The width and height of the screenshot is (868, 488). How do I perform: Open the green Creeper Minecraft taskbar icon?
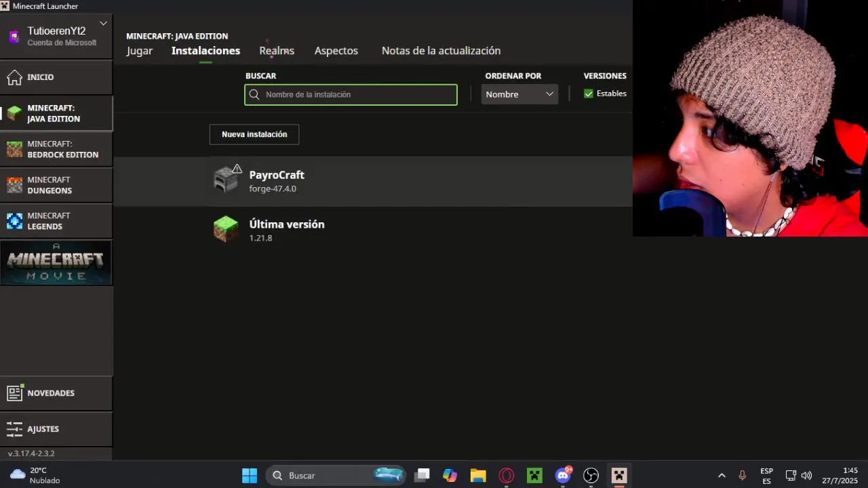pos(534,476)
